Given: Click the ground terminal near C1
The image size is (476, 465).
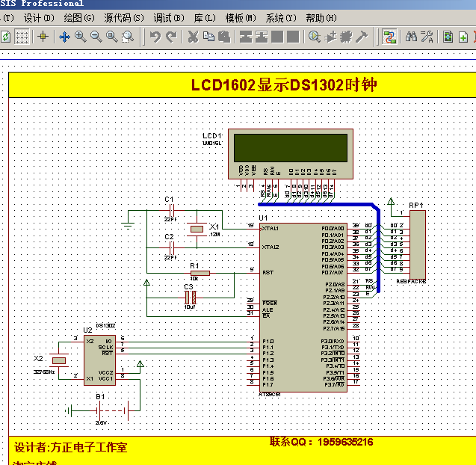Looking at the screenshot, I should 128,225.
